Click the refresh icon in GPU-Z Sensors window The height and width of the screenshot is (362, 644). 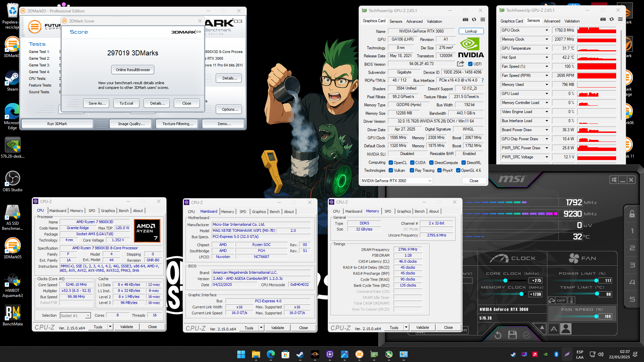coord(611,19)
